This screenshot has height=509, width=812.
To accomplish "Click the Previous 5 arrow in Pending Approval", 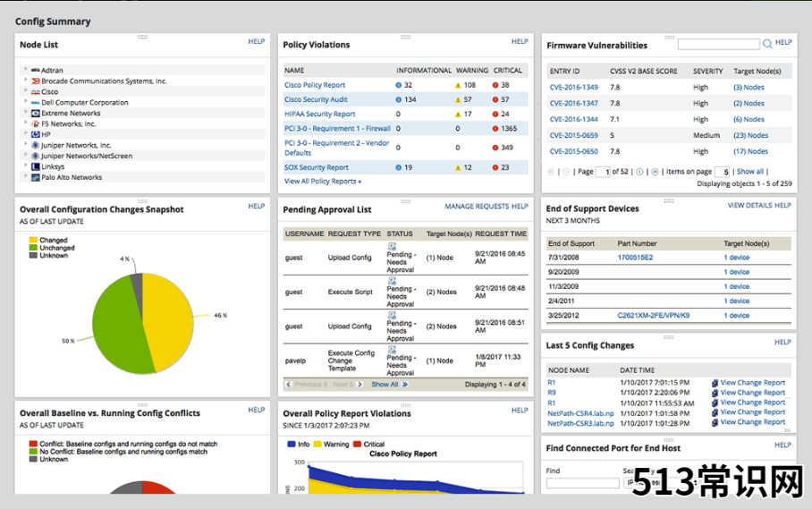I will click(x=289, y=384).
